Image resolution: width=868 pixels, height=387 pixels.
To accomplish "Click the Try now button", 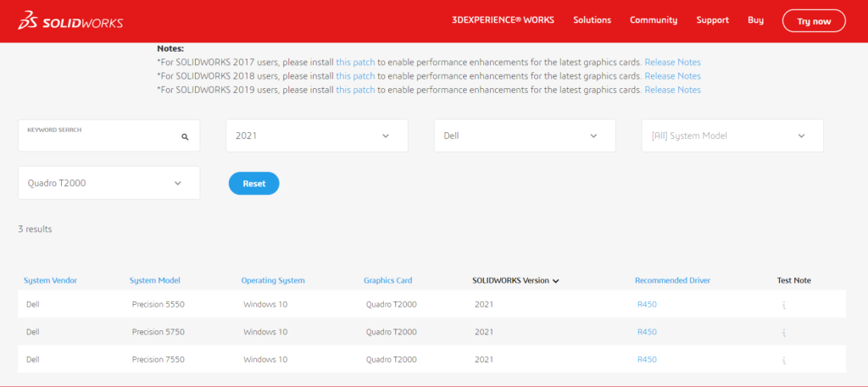I will [x=814, y=21].
